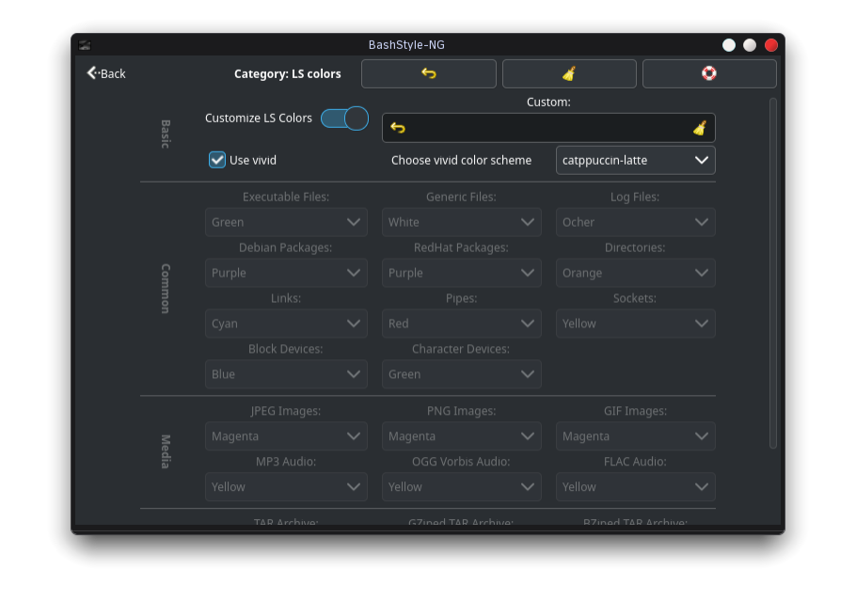Screen dimensions: 856x616
Task: Click the Category: LS colors heading
Action: 288,73
